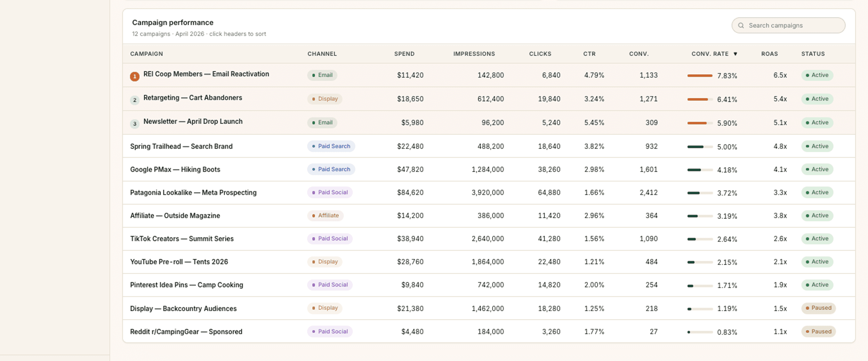This screenshot has width=868, height=361.
Task: Sort by the Campaign column header
Action: 147,54
